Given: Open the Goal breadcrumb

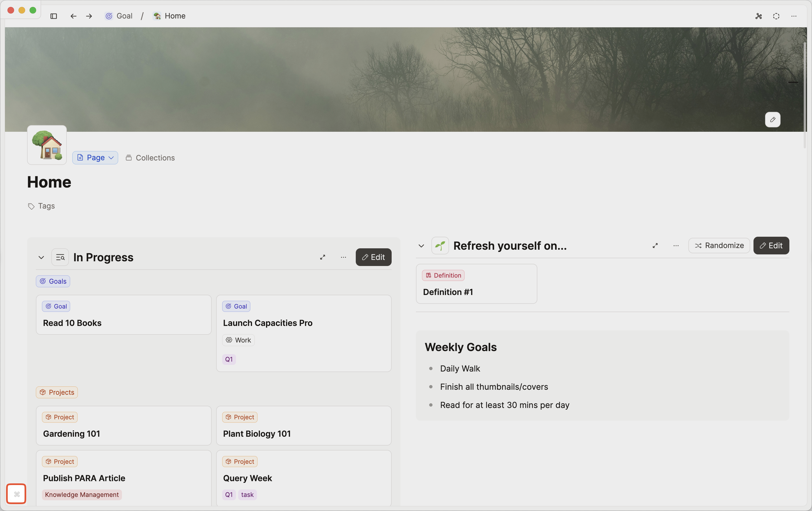Looking at the screenshot, I should pyautogui.click(x=119, y=16).
